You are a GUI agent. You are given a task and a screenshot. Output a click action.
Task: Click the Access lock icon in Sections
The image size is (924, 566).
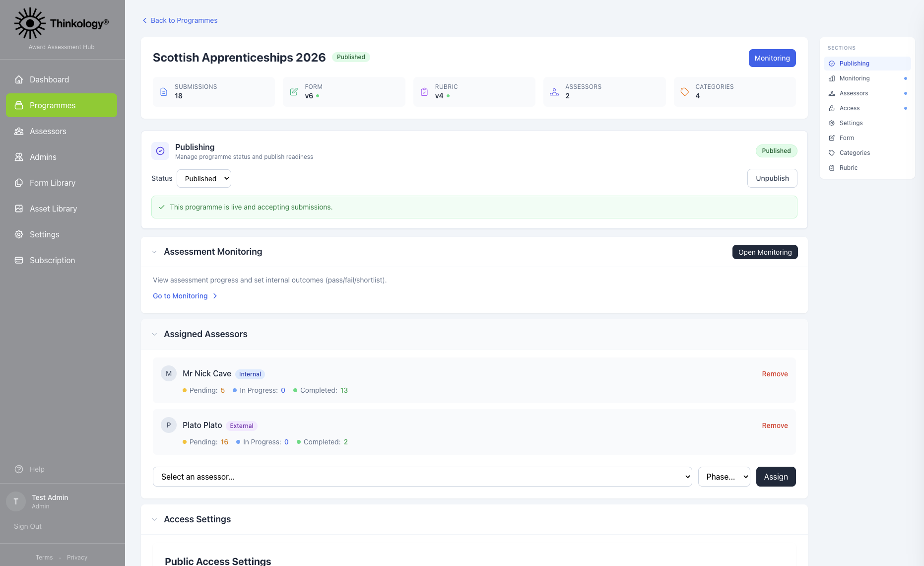[832, 108]
